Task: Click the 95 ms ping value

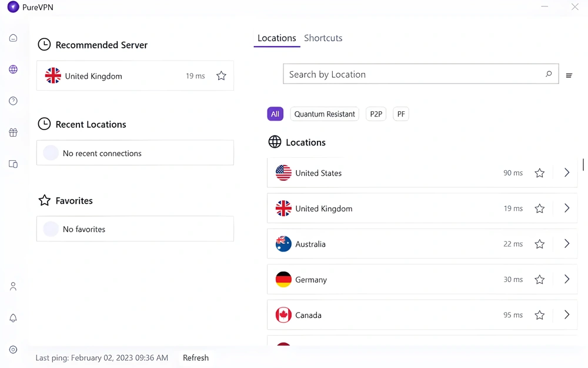Action: pos(513,314)
